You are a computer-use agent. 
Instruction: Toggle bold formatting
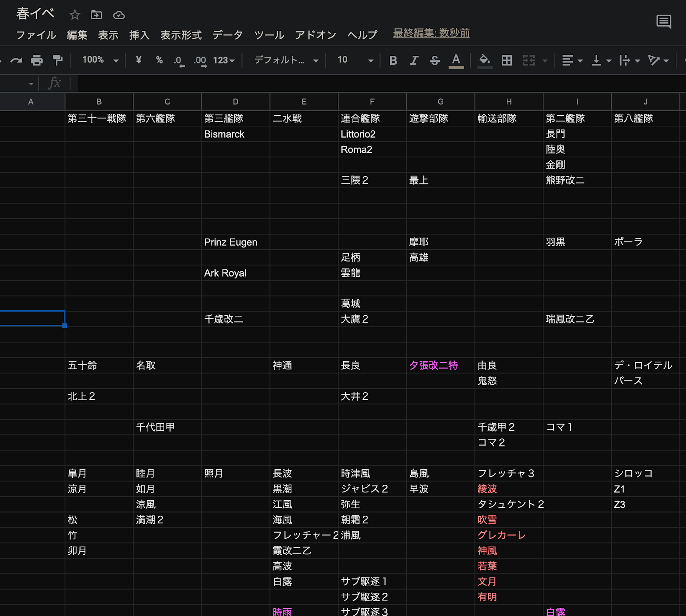pos(393,60)
